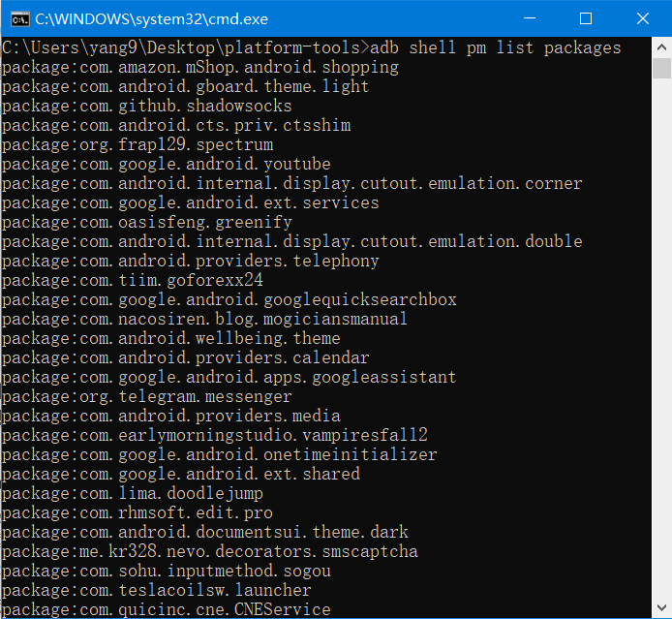Click line com.google.android.onetimeinitializer
The width and height of the screenshot is (672, 619).
[x=220, y=455]
